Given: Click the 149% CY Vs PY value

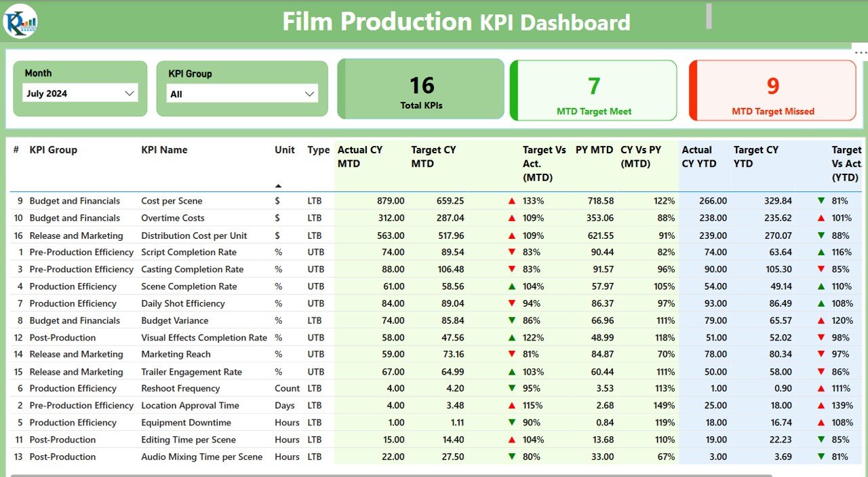Looking at the screenshot, I should 665,406.
